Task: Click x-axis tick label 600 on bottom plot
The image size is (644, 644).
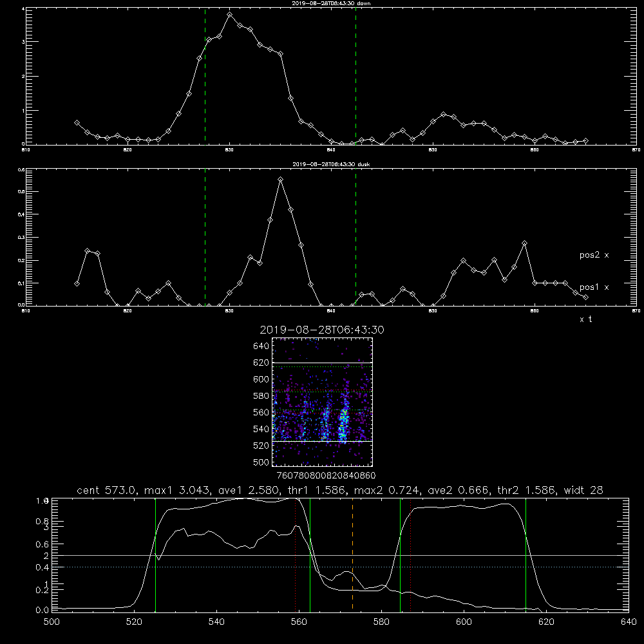Action: pyautogui.click(x=464, y=622)
